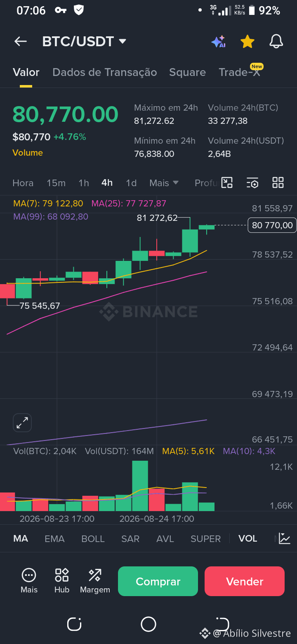The height and width of the screenshot is (644, 297).
Task: Open the indicator chart settings icon
Action: tap(285, 538)
